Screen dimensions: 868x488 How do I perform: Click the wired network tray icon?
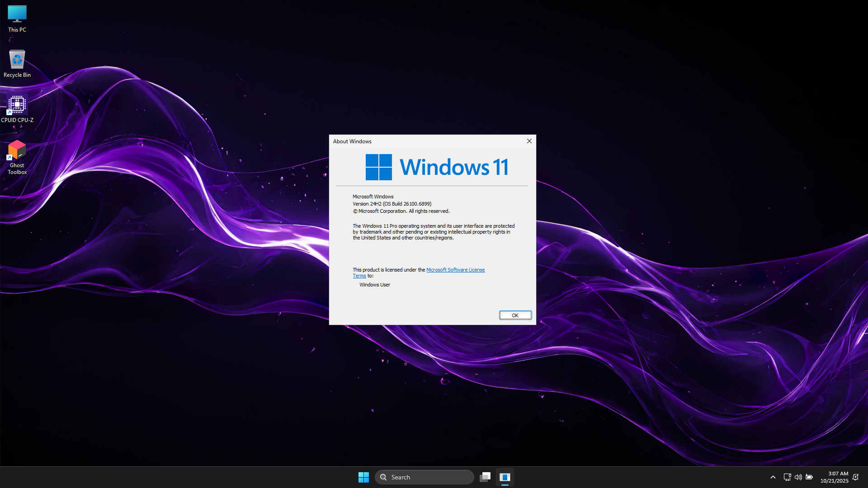click(787, 477)
